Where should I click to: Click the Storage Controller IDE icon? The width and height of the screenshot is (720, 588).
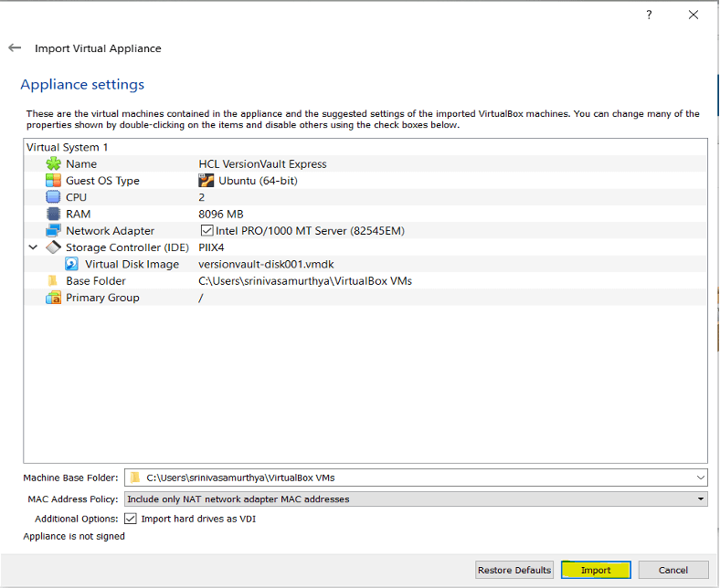point(53,247)
